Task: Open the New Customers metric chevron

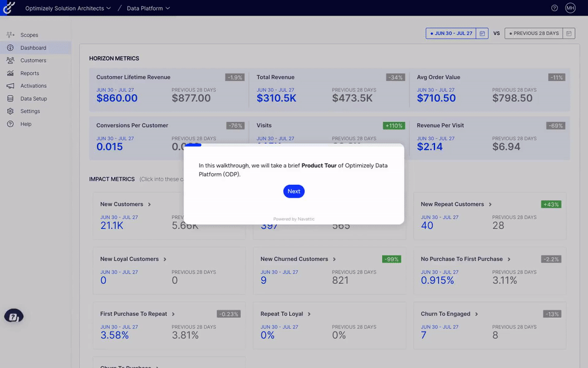Action: point(149,204)
